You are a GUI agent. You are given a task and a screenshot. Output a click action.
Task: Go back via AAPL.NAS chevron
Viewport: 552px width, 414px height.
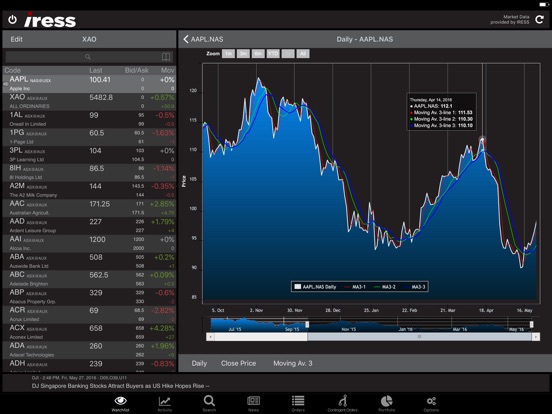point(203,39)
